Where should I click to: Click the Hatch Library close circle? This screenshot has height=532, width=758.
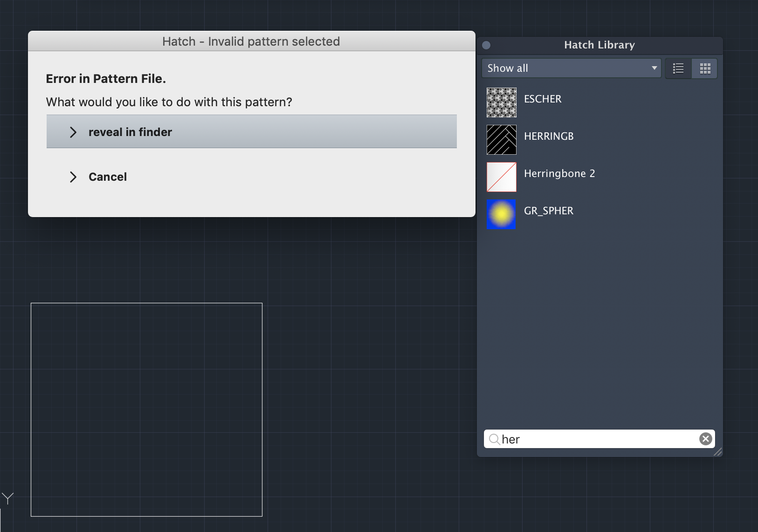click(x=486, y=44)
